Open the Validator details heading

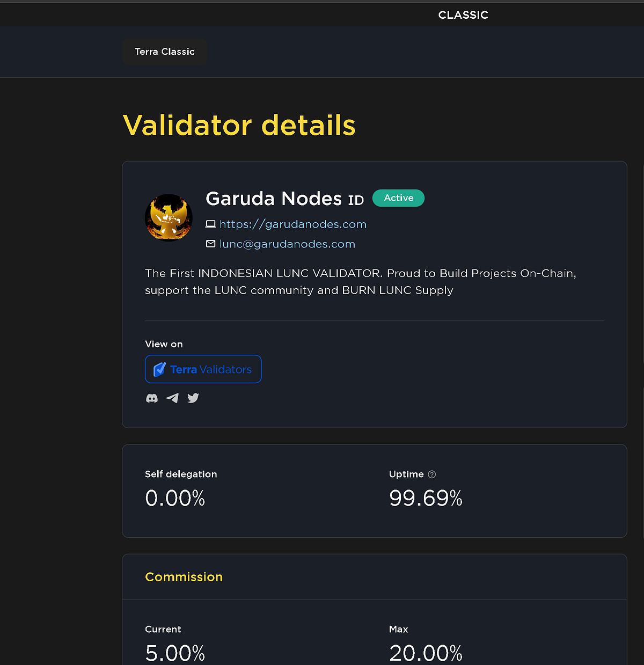pos(239,125)
